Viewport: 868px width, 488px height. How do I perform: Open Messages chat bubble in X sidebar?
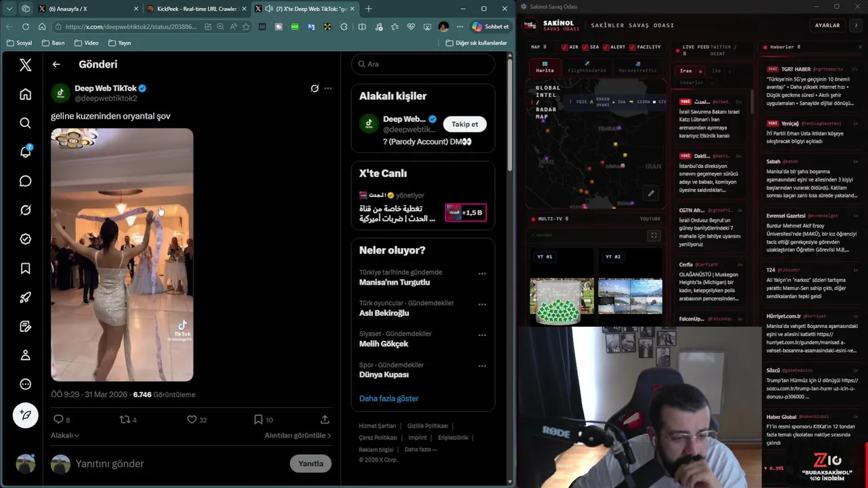pos(25,181)
